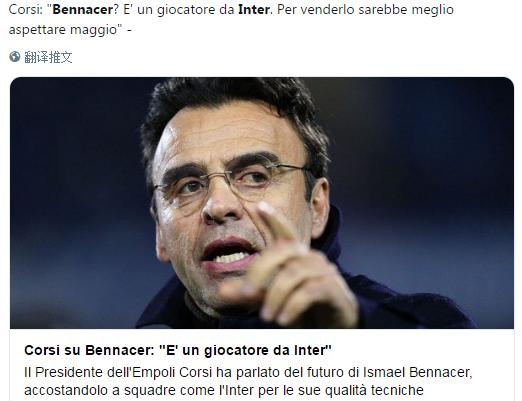Click "giocatore da" phrase in the tweet text
The image size is (522, 401).
point(196,10)
